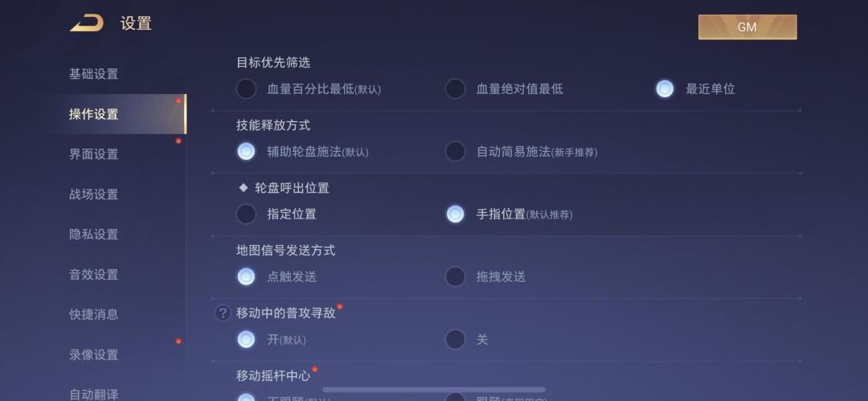868x401 pixels.
Task: Enable 自动简易施法 skill casting
Action: pos(456,151)
